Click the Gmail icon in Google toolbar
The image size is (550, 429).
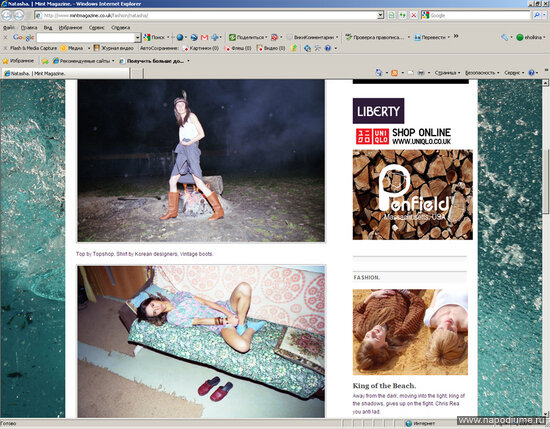tap(204, 37)
